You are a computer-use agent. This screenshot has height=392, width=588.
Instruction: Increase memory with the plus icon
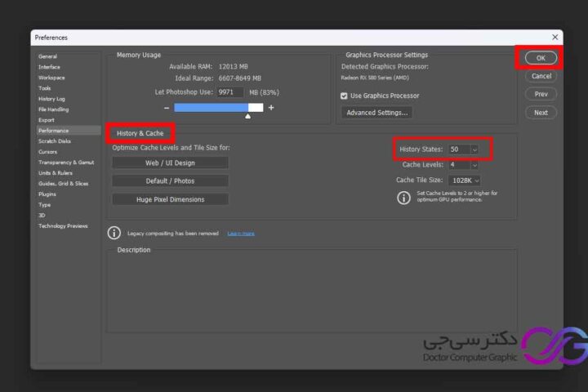tap(271, 108)
